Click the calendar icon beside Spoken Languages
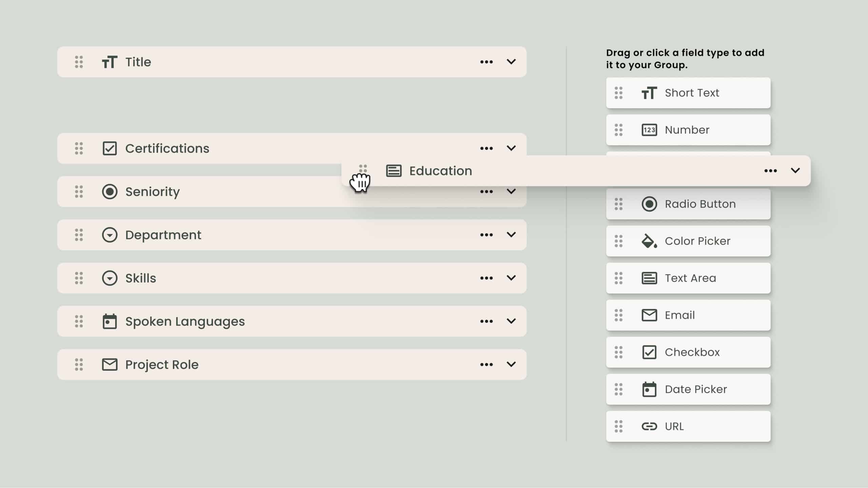 click(x=110, y=321)
